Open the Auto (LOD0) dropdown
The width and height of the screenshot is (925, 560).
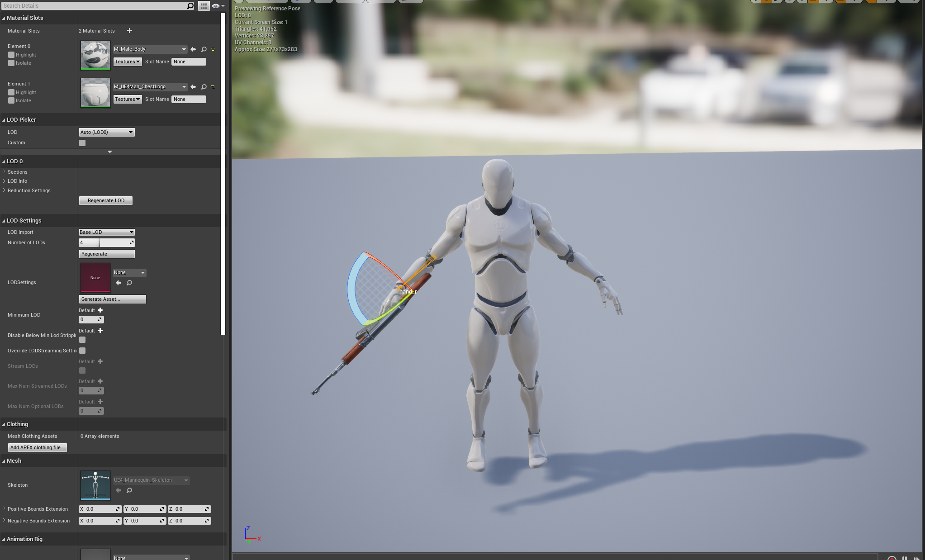[x=107, y=132]
